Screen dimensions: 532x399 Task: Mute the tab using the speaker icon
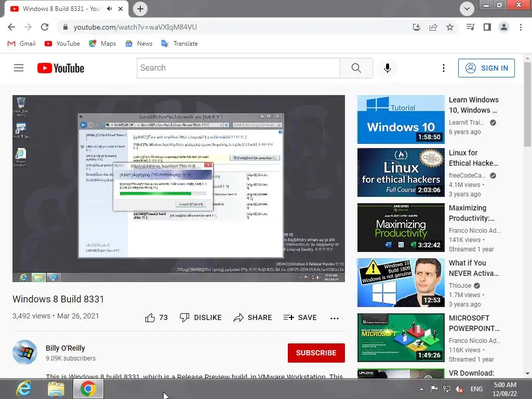(109, 9)
